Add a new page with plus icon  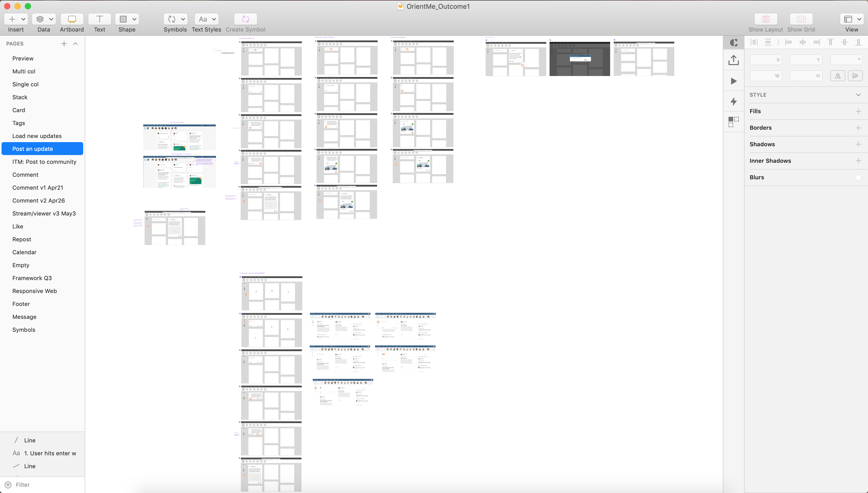coord(64,44)
